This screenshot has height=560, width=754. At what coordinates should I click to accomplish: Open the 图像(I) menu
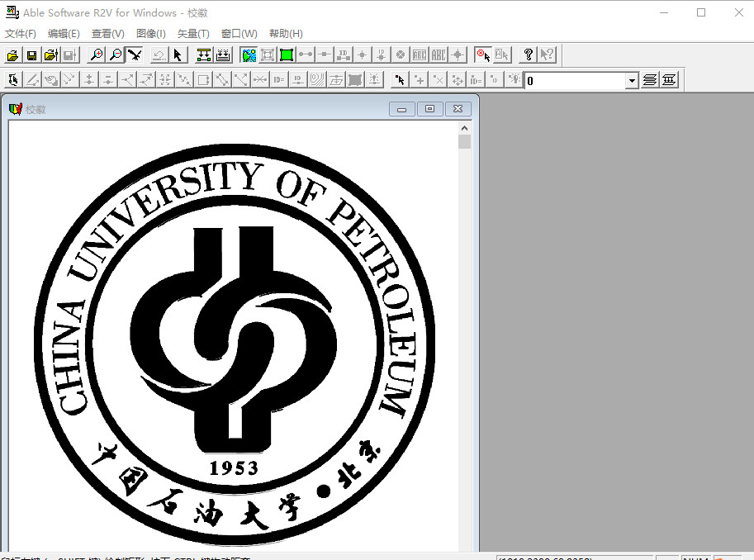click(x=151, y=34)
